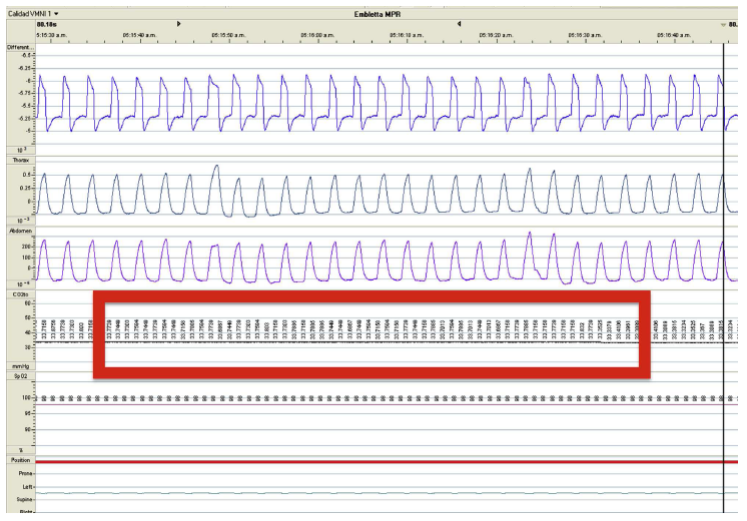Image resolution: width=747 pixels, height=521 pixels.
Task: Click the 5:15:30 a.m. timestamp on ruler
Action: [x=52, y=34]
